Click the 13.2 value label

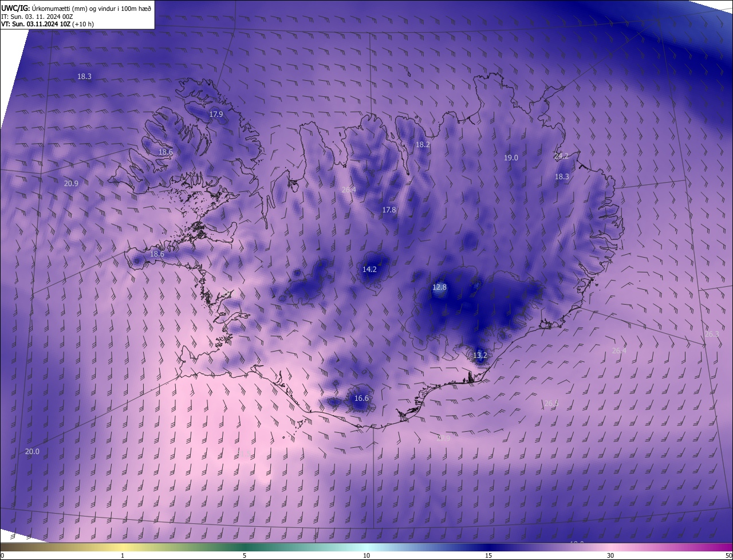click(480, 355)
